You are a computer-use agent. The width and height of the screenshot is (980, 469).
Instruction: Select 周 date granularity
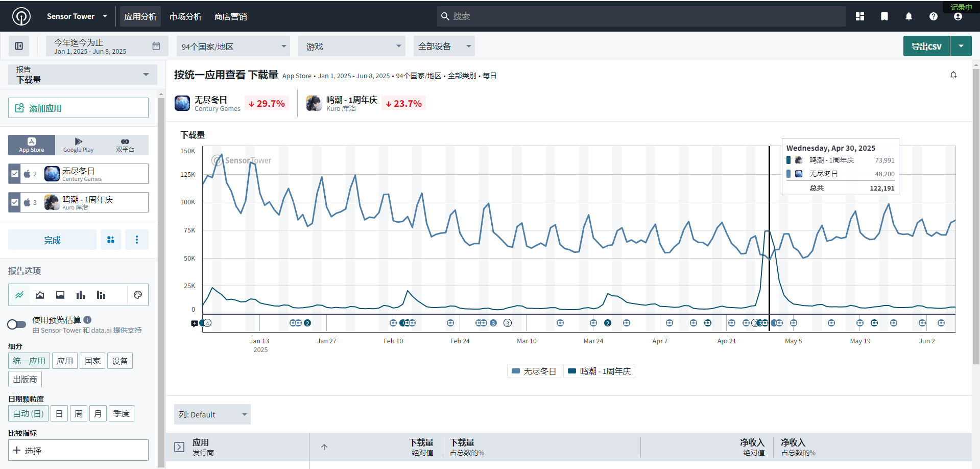tap(79, 413)
